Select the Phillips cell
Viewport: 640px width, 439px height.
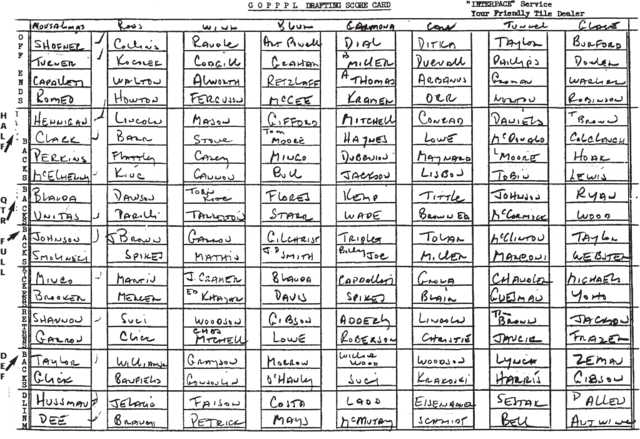(x=518, y=60)
